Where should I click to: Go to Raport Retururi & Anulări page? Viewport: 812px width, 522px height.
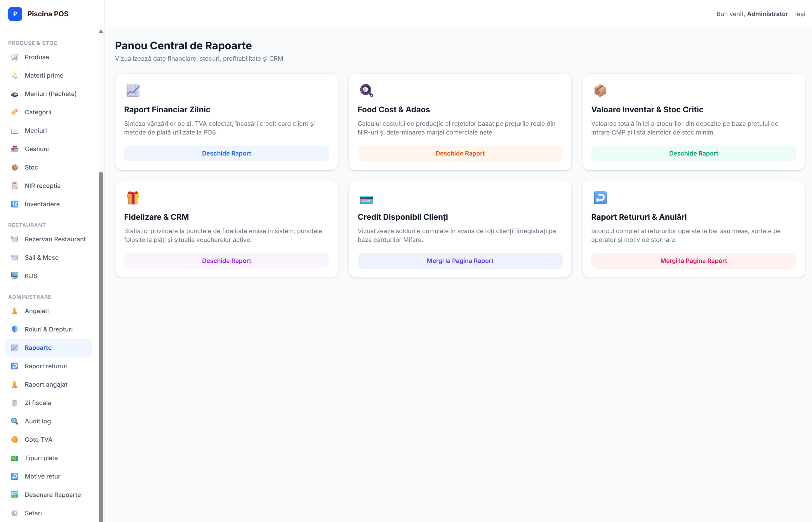pos(693,261)
